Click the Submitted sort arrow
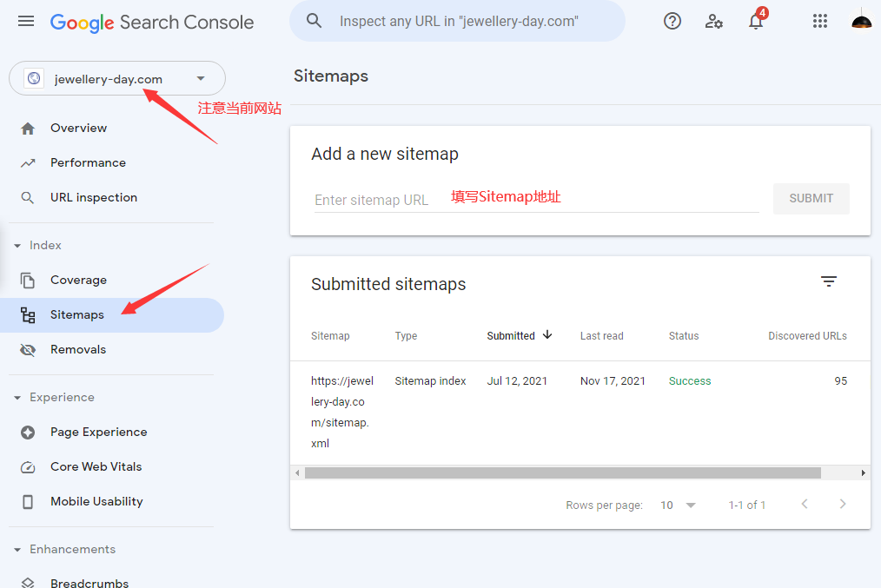 (x=547, y=334)
